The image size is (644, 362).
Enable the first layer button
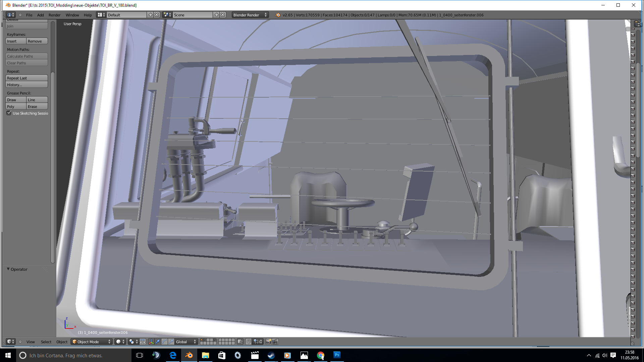pos(201,340)
